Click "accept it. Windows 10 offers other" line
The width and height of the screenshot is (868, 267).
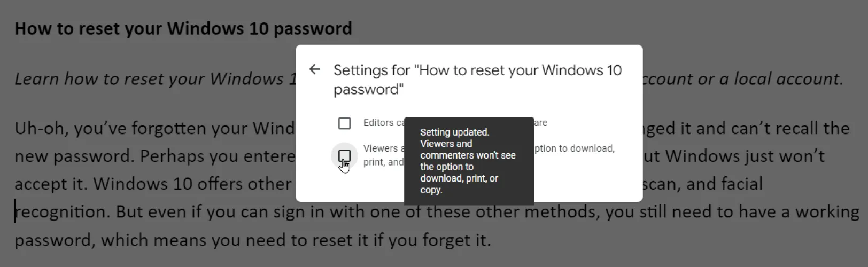pyautogui.click(x=152, y=184)
